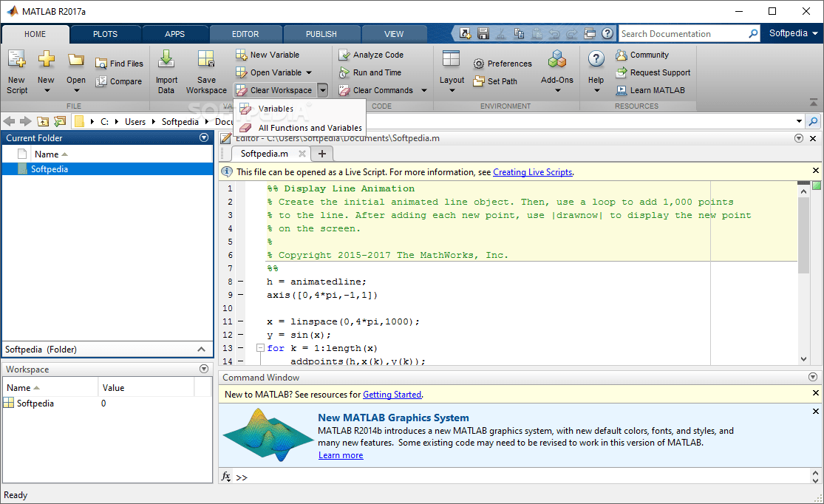This screenshot has height=504, width=824.
Task: Expand the Clear Workspace dropdown arrow
Action: click(323, 90)
